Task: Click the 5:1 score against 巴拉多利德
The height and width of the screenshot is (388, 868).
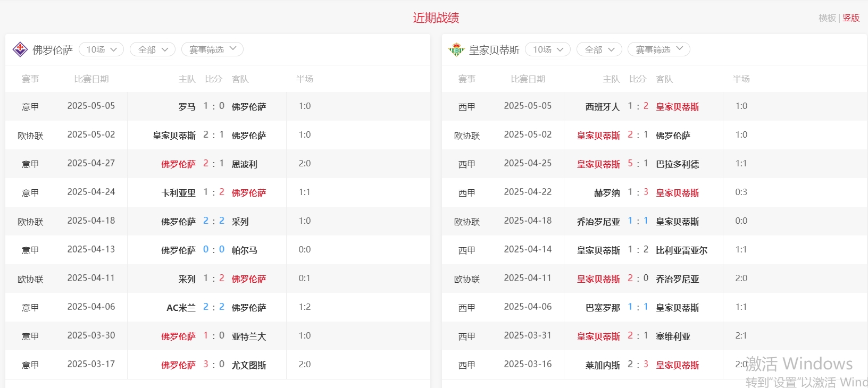Action: pos(638,164)
